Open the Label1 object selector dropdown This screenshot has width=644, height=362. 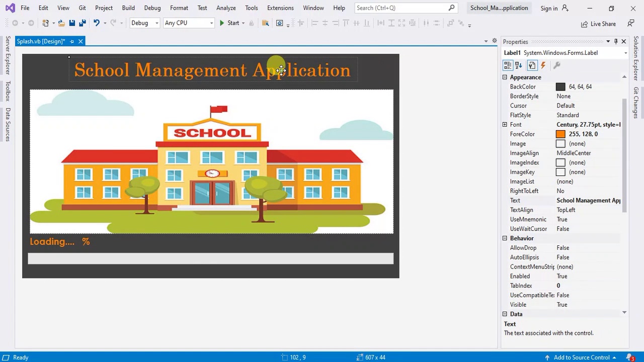(x=625, y=53)
